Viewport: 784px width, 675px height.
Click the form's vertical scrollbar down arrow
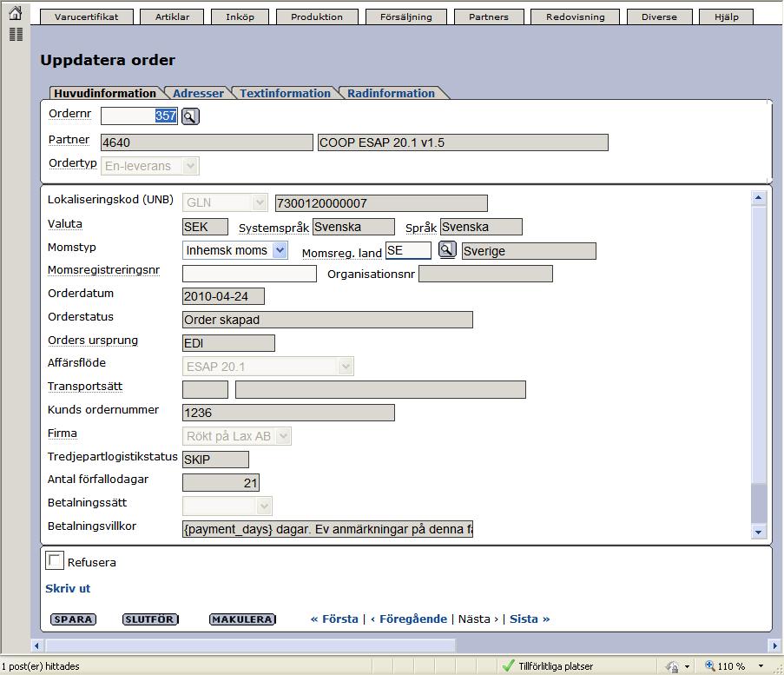pyautogui.click(x=759, y=532)
